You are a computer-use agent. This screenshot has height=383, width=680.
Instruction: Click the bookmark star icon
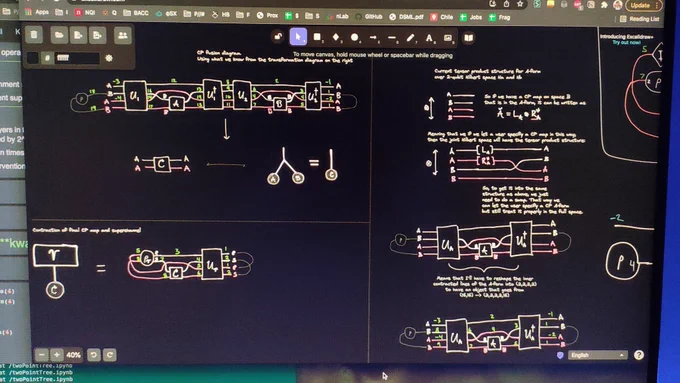(x=520, y=4)
